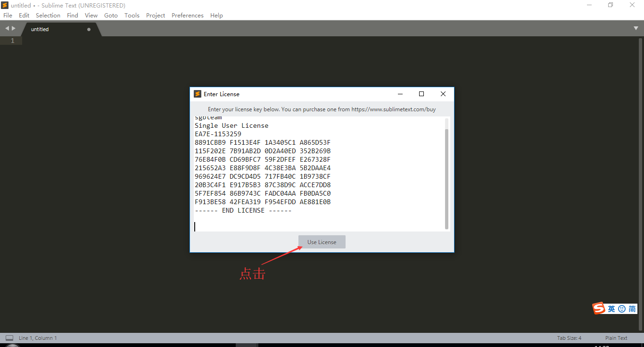Viewport: 644px width, 347px height.
Task: Open the Tools menu
Action: (132, 15)
